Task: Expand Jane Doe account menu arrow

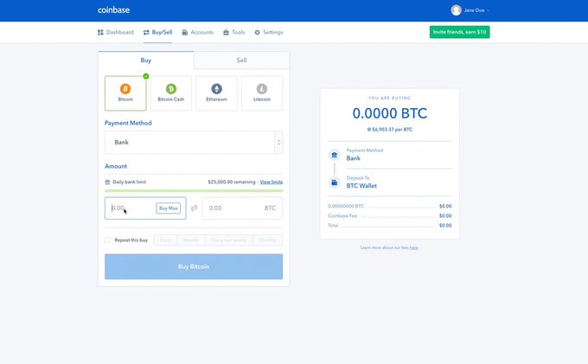Action: point(488,10)
